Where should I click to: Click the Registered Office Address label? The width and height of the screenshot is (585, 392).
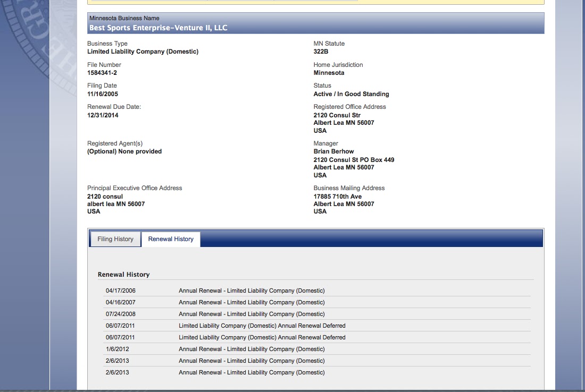point(349,107)
